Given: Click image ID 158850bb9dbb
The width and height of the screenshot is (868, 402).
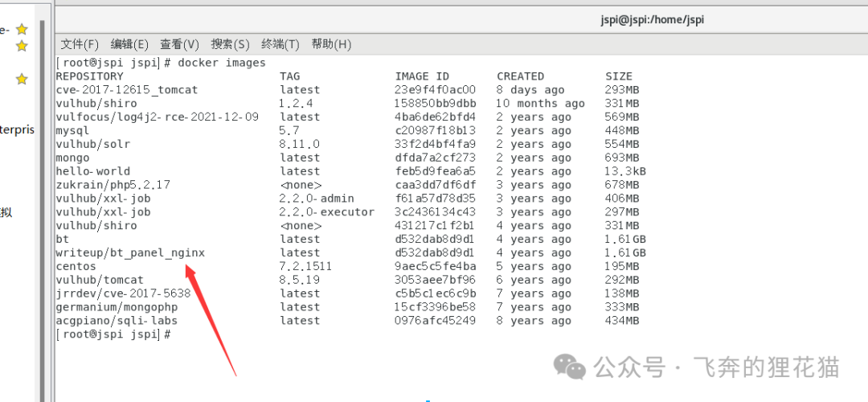Looking at the screenshot, I should [435, 104].
